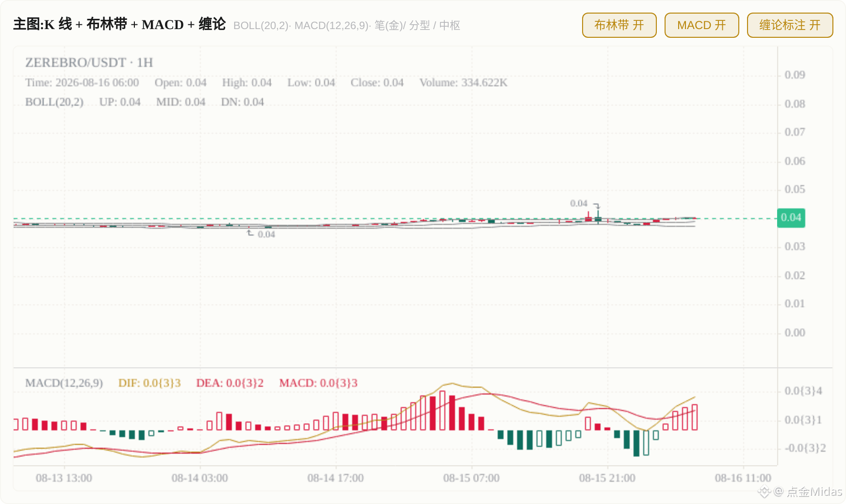The width and height of the screenshot is (846, 504).
Task: Click the DEA: 0.0{3}2 value
Action: [x=230, y=383]
